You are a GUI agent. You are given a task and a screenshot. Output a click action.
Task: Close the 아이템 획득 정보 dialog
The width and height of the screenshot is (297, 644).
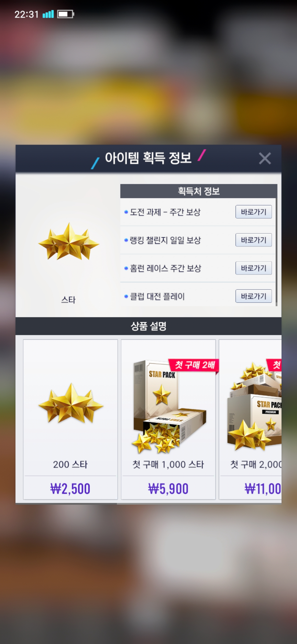coord(265,159)
